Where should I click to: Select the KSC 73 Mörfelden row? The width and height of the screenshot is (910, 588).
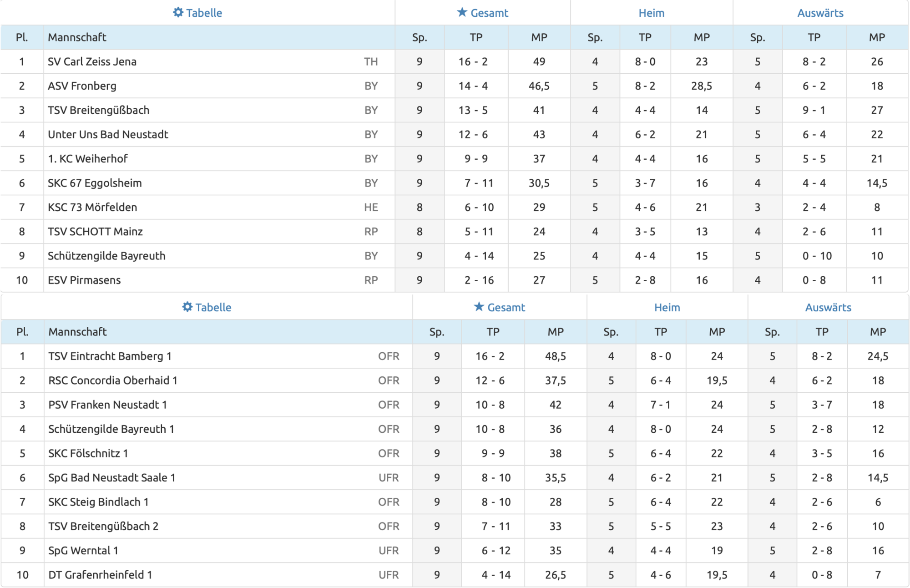pyautogui.click(x=92, y=207)
